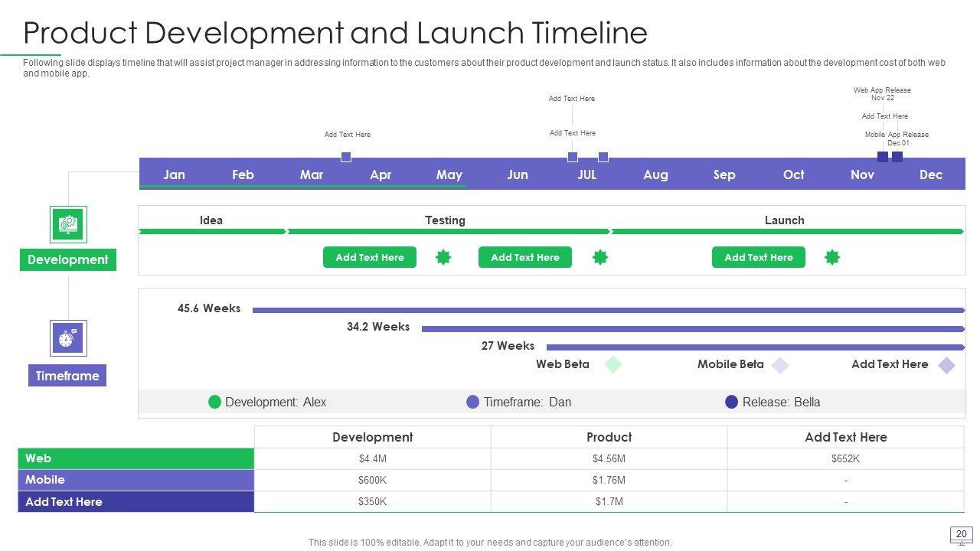Select the first square marker before JUL
This screenshot has width=980, height=551.
(573, 157)
